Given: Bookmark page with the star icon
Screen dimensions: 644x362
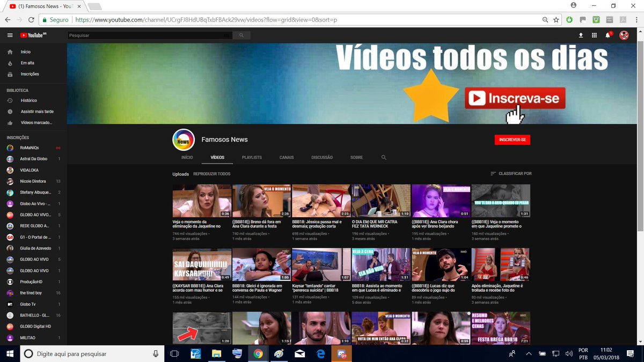Looking at the screenshot, I should point(556,20).
